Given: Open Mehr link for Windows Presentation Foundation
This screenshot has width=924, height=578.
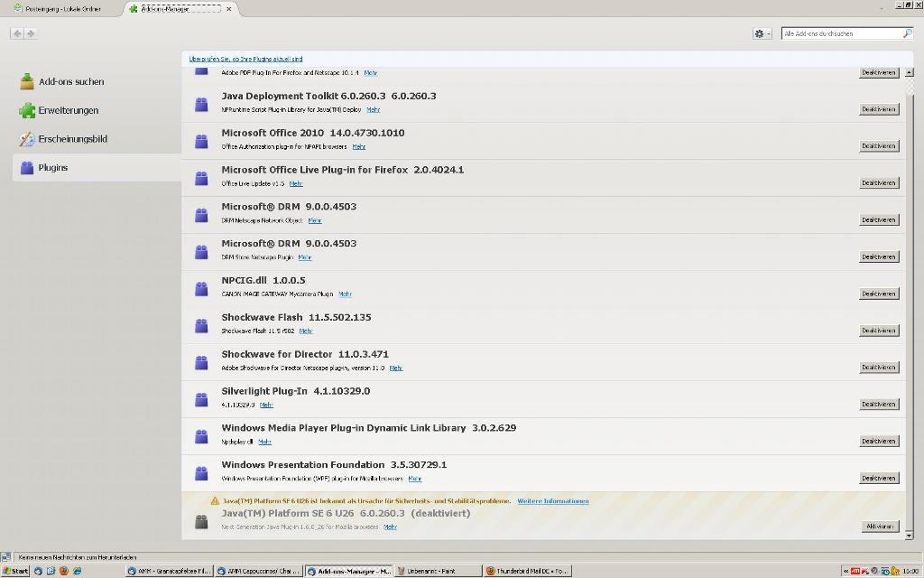Looking at the screenshot, I should [415, 479].
